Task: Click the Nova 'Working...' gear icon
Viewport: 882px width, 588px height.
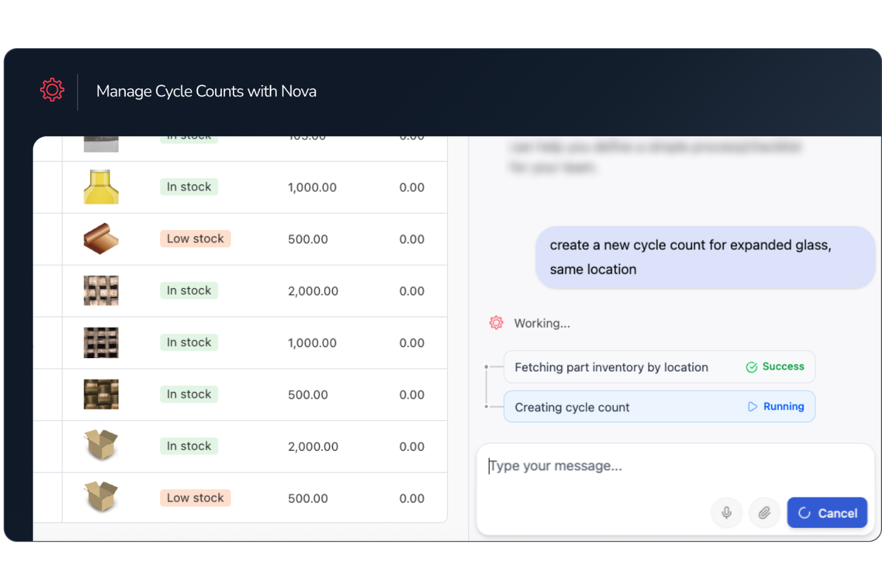Action: point(496,322)
